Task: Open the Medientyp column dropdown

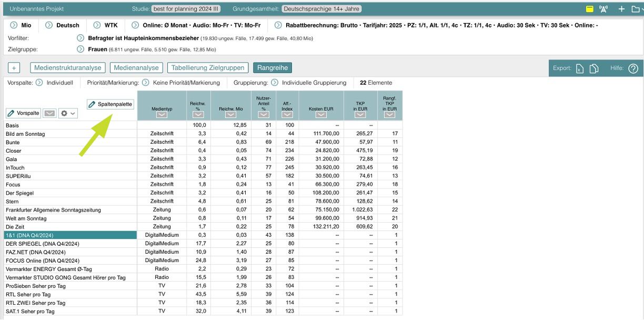Action: pyautogui.click(x=162, y=115)
